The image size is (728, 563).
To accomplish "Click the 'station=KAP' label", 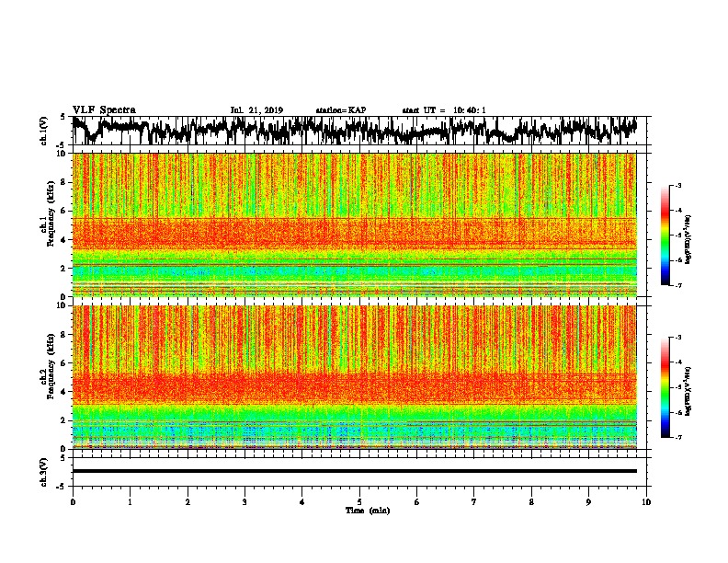I will click(x=341, y=110).
